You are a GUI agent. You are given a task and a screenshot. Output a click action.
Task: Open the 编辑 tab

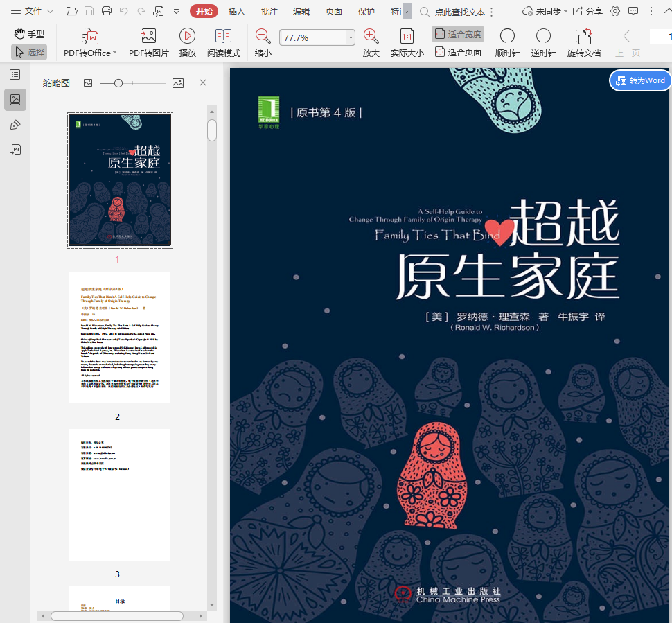point(301,12)
